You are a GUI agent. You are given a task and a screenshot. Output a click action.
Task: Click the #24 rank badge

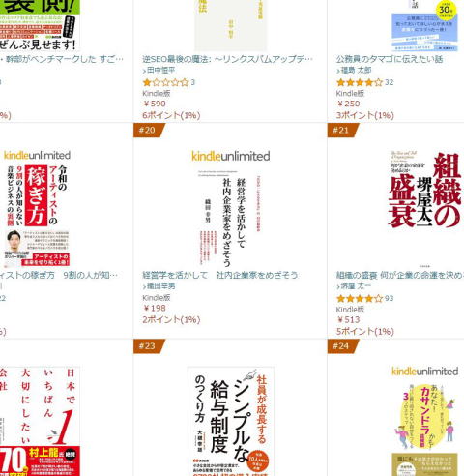[x=342, y=346]
